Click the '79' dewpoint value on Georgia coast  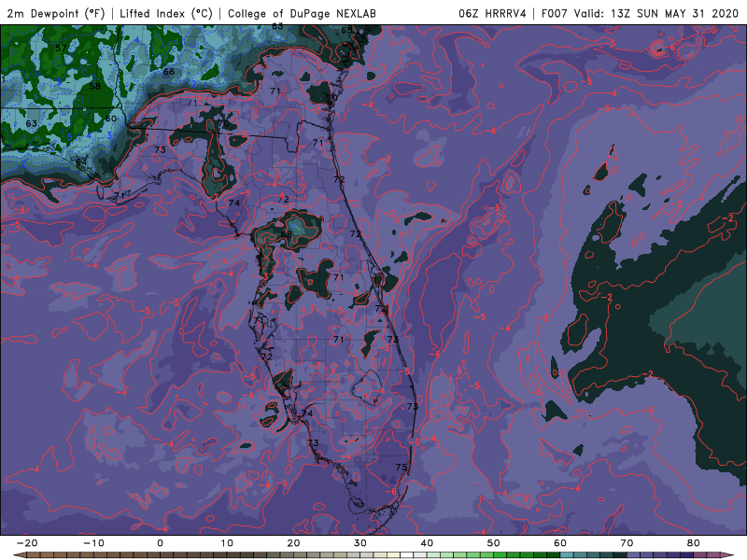click(x=332, y=98)
